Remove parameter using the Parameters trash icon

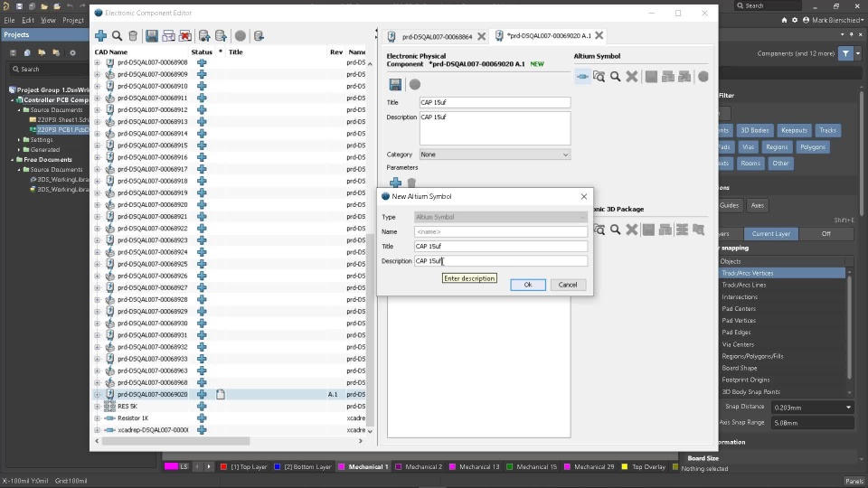(411, 182)
